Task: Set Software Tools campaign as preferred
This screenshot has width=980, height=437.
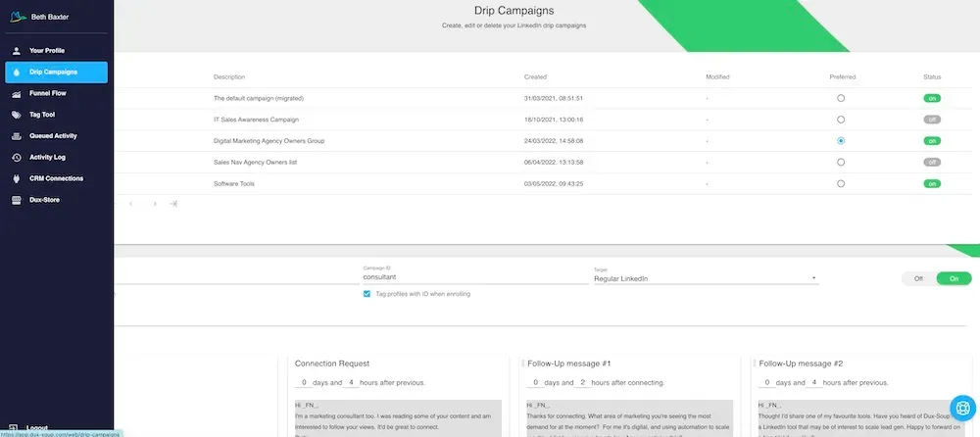Action: point(841,183)
